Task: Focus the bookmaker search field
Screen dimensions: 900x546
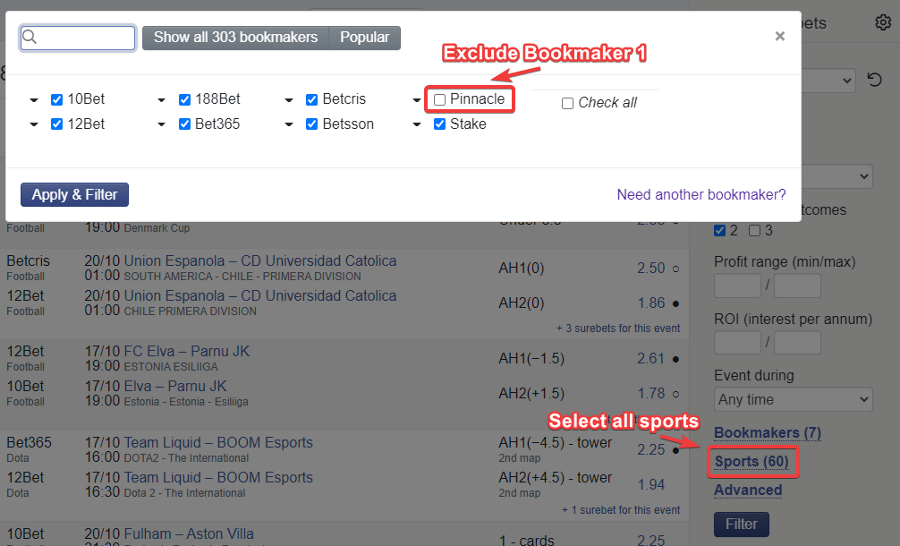Action: (x=77, y=38)
